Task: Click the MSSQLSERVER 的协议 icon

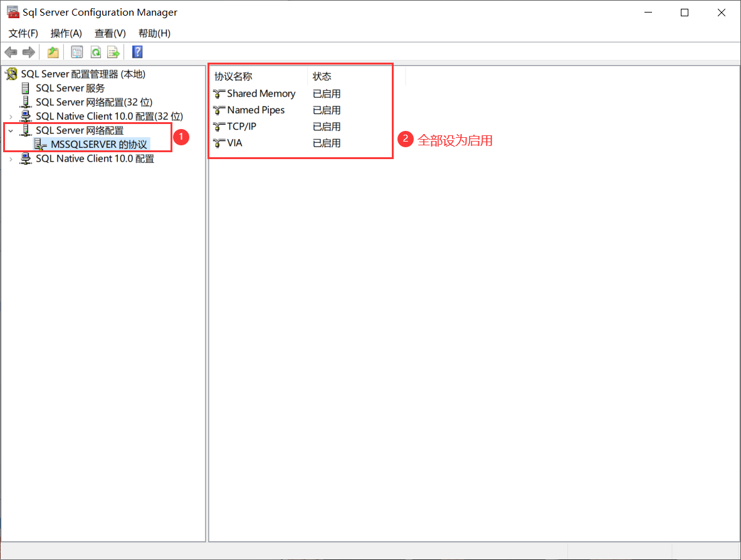Action: 41,145
